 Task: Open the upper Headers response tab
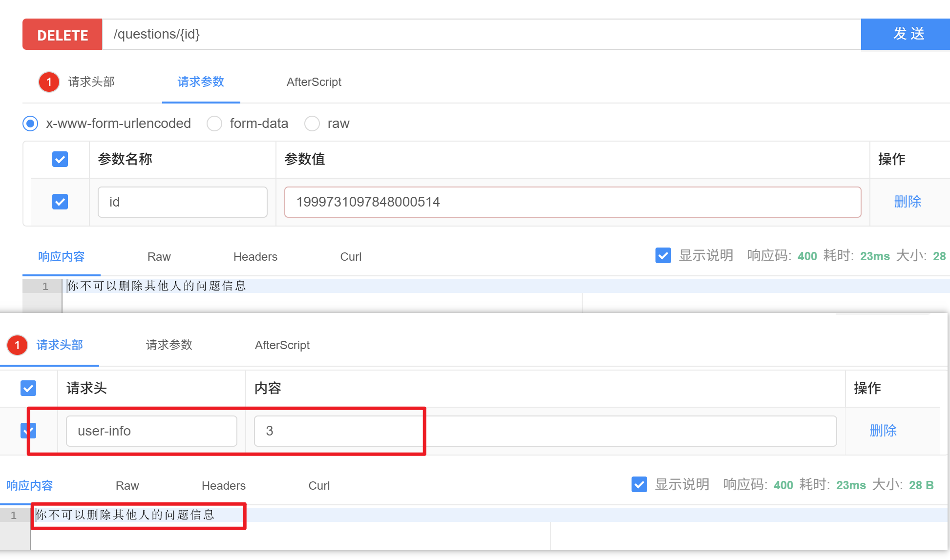[x=255, y=257]
